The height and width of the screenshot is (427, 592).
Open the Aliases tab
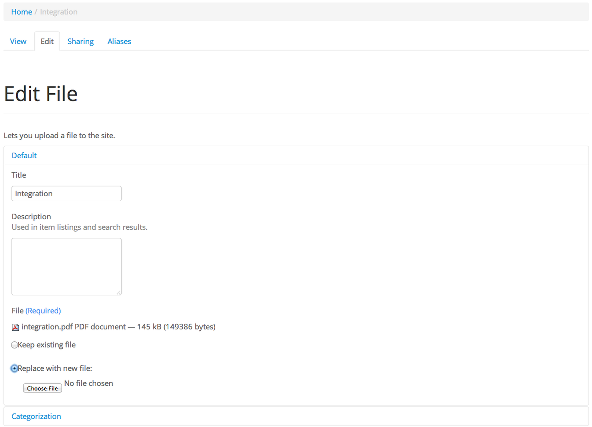[119, 41]
